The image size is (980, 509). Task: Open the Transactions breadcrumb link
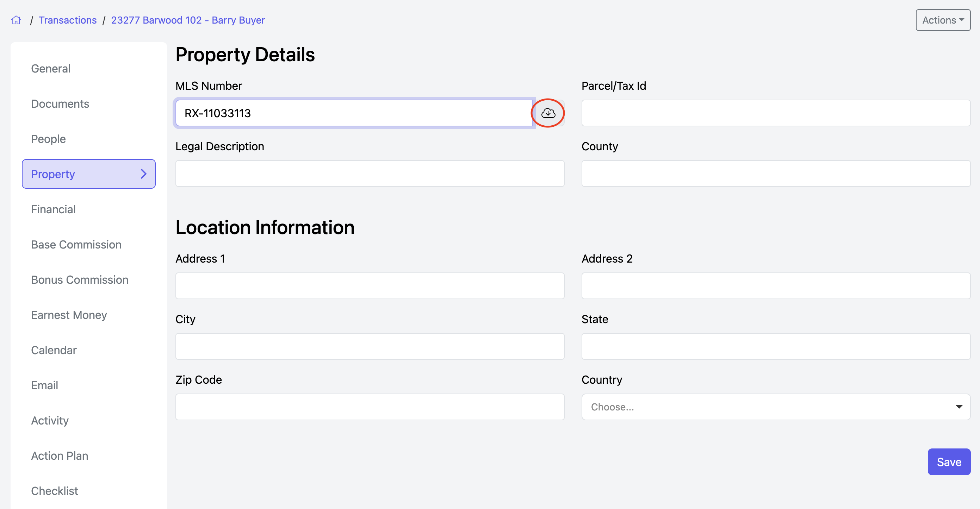coord(68,20)
